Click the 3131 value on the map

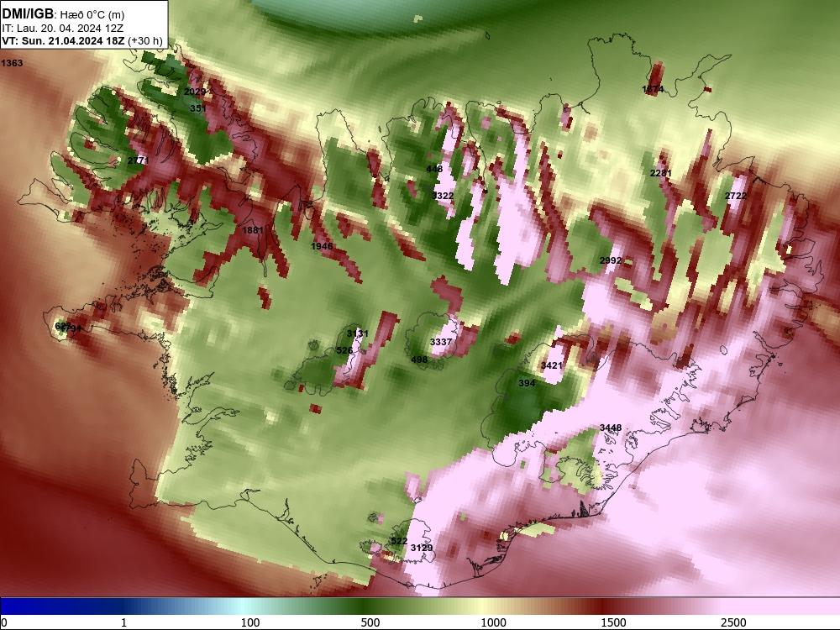pyautogui.click(x=358, y=333)
